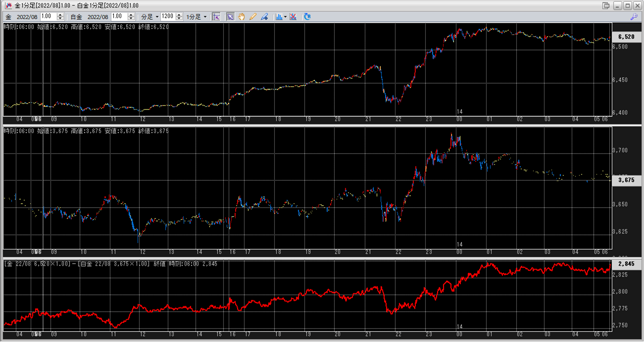Activate the hand pan tool
This screenshot has height=342, width=644.
(x=242, y=16)
